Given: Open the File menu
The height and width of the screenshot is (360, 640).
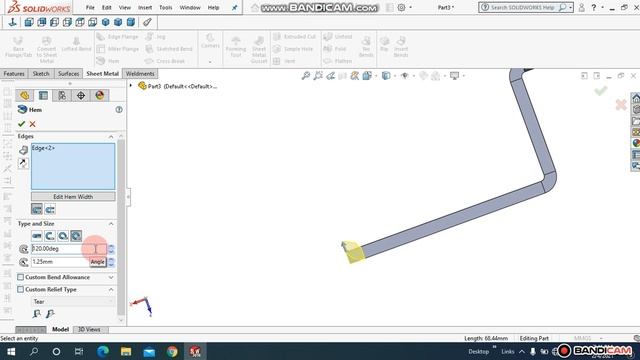Looking at the screenshot, I should pos(90,7).
